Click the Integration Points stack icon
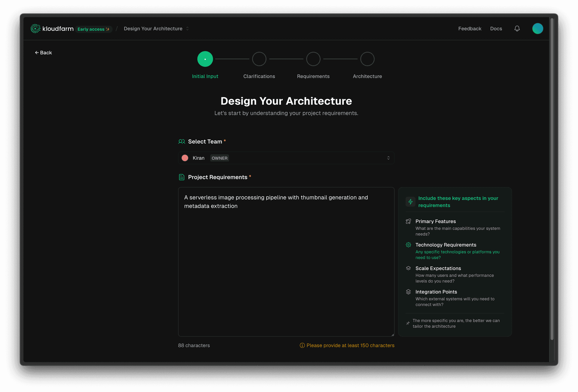Viewport: 578px width, 392px height. click(409, 292)
